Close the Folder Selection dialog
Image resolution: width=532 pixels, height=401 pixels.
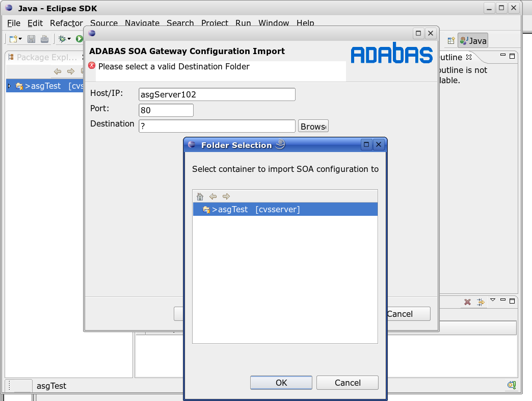point(379,145)
